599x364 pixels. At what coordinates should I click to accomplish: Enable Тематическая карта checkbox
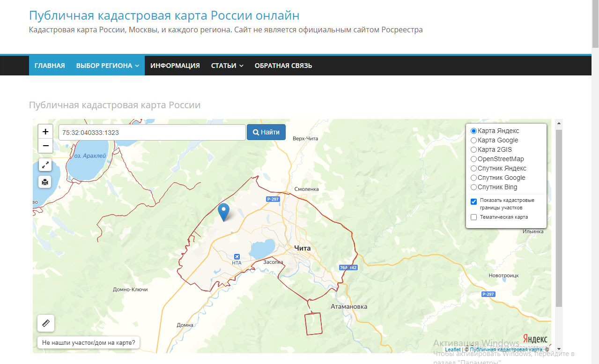coord(473,217)
